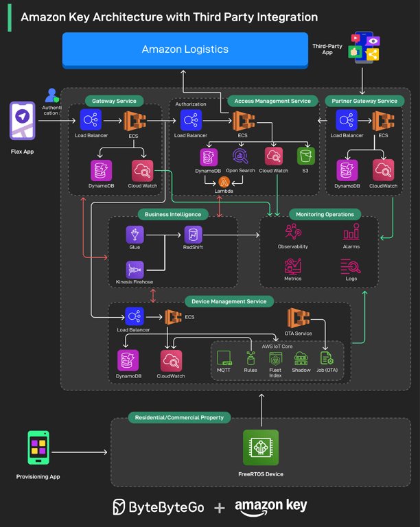Click the Device Management CloudWatch icon
The height and width of the screenshot is (527, 420).
tap(172, 361)
